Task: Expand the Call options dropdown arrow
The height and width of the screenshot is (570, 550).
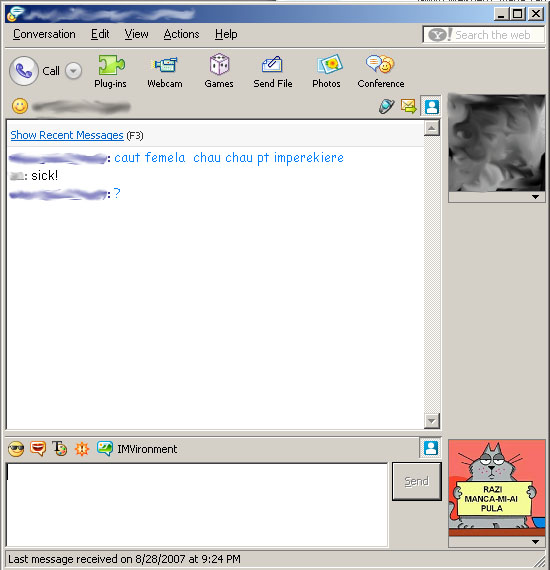Action: tap(73, 71)
